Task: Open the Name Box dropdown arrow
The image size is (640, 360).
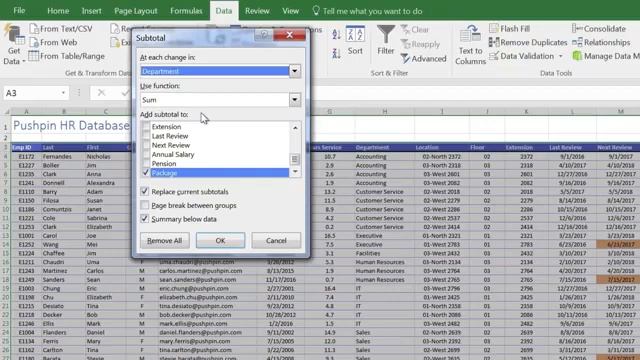Action: coord(63,93)
